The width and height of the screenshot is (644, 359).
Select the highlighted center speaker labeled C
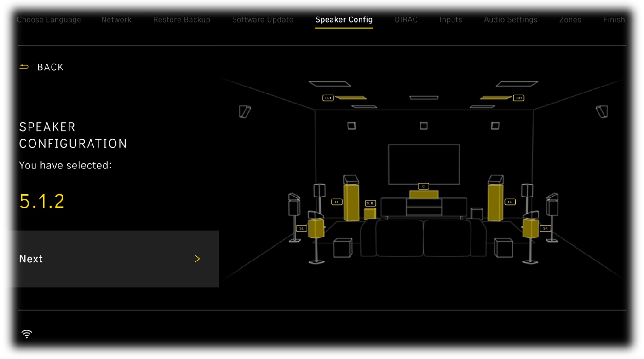(x=424, y=195)
